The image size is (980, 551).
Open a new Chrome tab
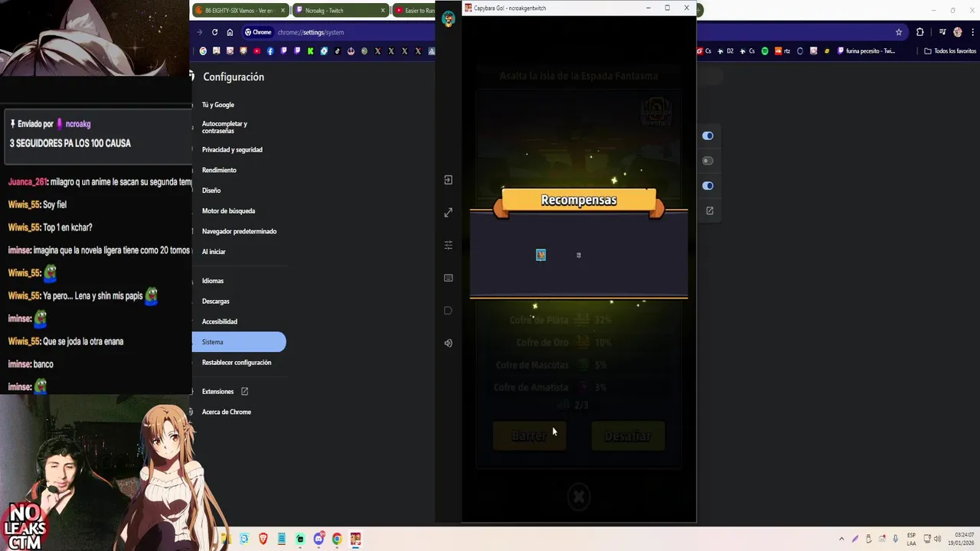[x=700, y=11]
